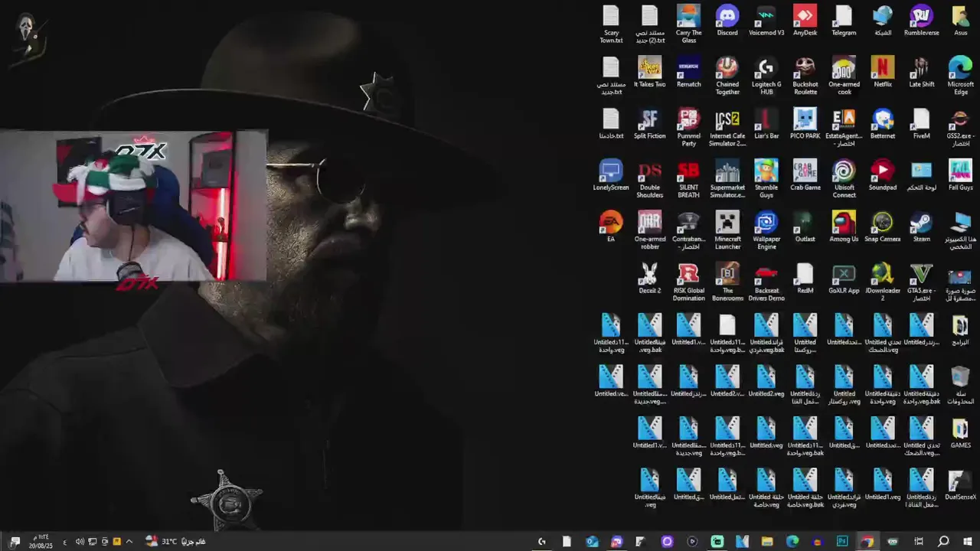Open Microsoft Edge desktop shortcut
The width and height of the screenshot is (980, 551).
click(960, 76)
